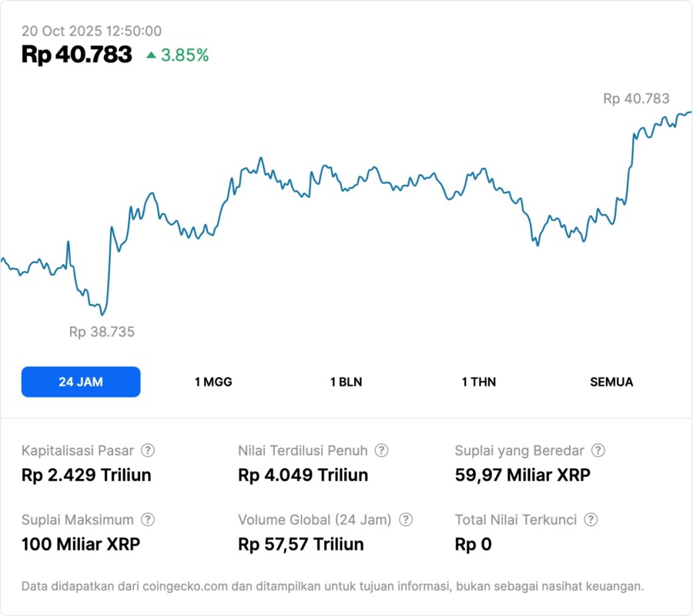Click the Rp 40.783 chart high label
693x616 pixels.
(636, 99)
